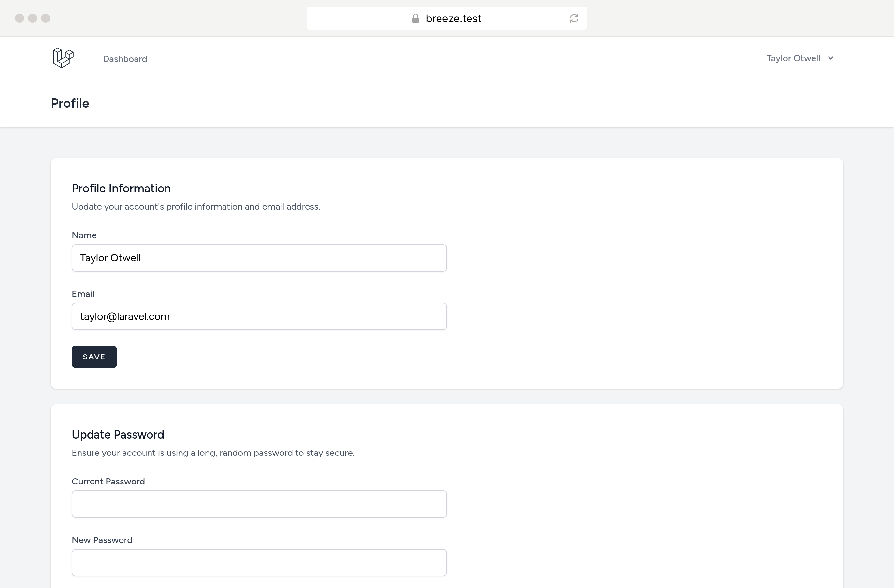
Task: Click the Name field label
Action: coord(84,235)
